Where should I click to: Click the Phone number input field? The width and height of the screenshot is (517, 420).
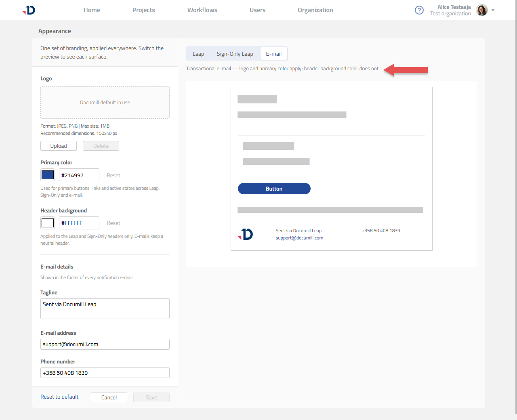pos(105,373)
